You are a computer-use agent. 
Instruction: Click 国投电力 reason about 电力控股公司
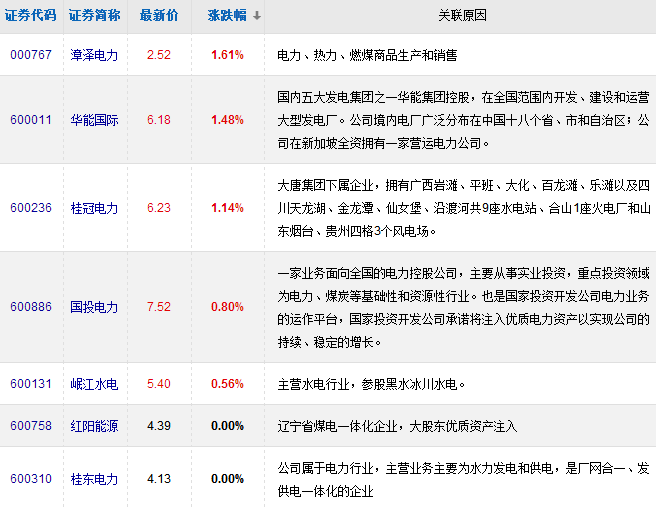point(463,308)
